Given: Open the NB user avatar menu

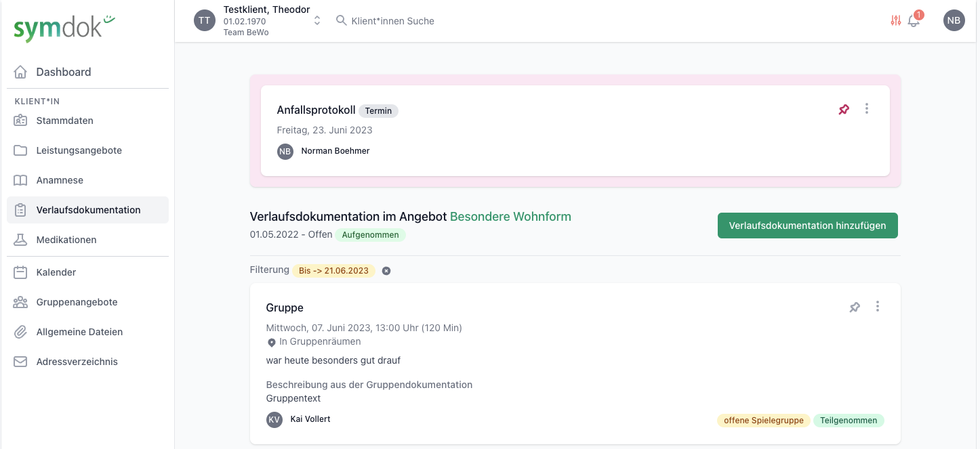Looking at the screenshot, I should (x=954, y=20).
